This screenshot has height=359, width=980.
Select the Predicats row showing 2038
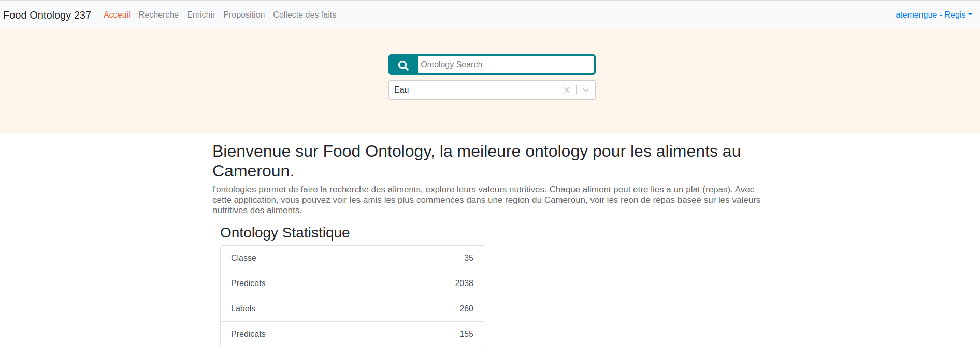coord(352,283)
